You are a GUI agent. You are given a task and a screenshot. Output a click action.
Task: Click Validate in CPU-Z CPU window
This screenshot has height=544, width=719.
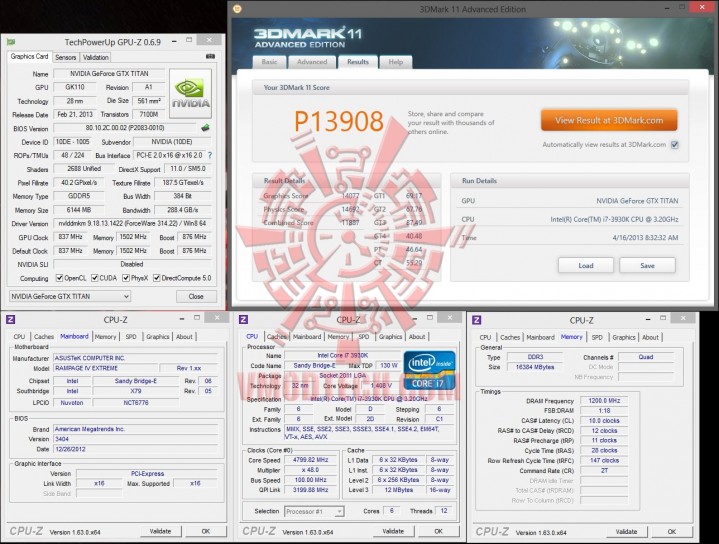click(x=393, y=531)
